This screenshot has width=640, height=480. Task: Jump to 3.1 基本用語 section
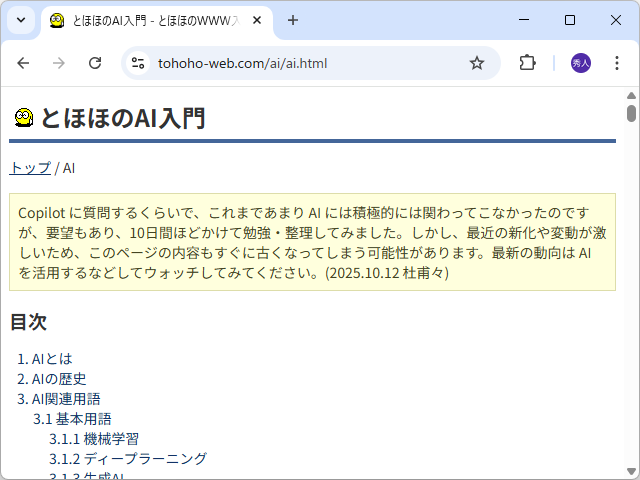point(72,419)
